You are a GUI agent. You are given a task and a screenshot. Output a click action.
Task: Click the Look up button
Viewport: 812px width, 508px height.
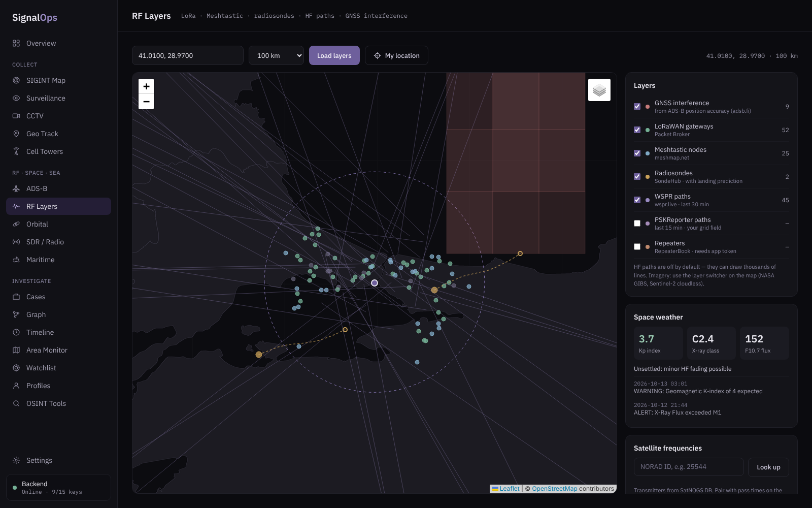point(768,467)
